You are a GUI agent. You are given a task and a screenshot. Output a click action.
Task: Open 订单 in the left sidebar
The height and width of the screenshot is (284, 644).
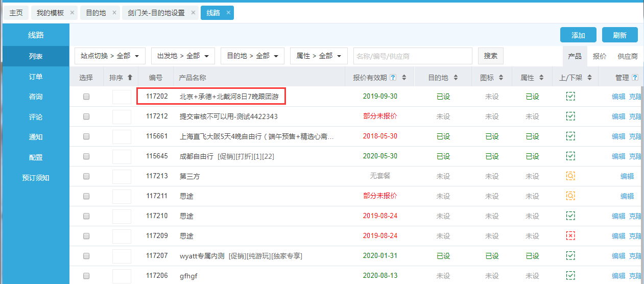[36, 77]
